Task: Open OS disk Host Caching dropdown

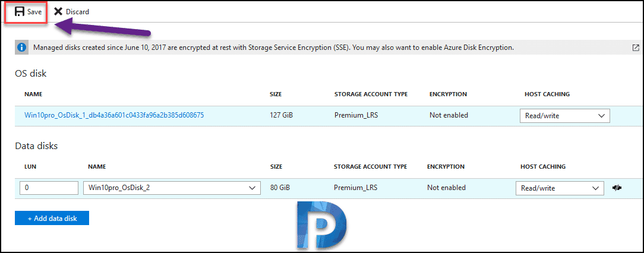Action: click(565, 116)
